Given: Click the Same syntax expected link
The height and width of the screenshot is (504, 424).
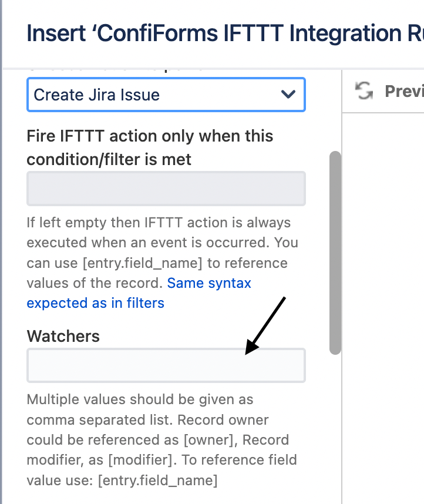Looking at the screenshot, I should (209, 283).
